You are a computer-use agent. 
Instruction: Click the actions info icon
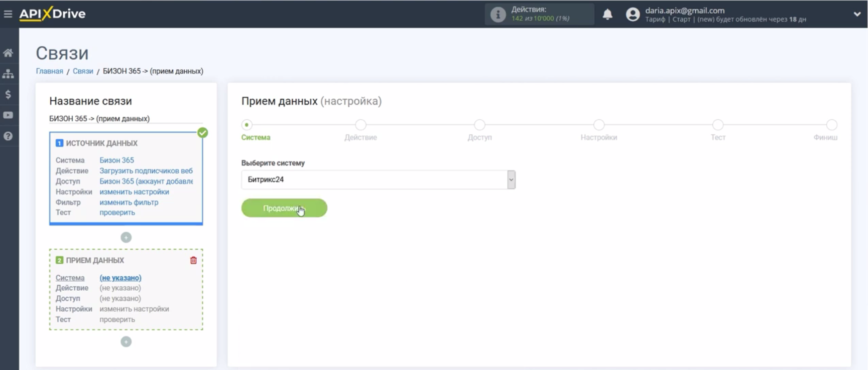pos(498,15)
